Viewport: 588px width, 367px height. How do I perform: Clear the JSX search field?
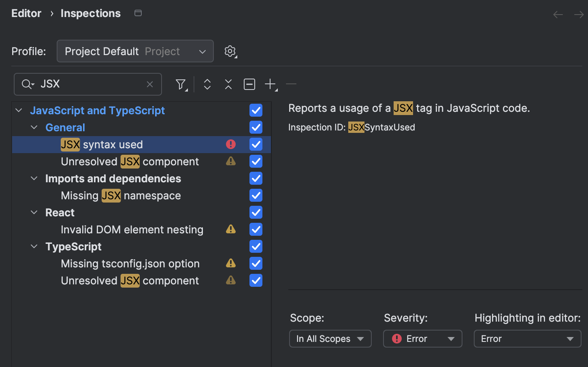coord(150,84)
